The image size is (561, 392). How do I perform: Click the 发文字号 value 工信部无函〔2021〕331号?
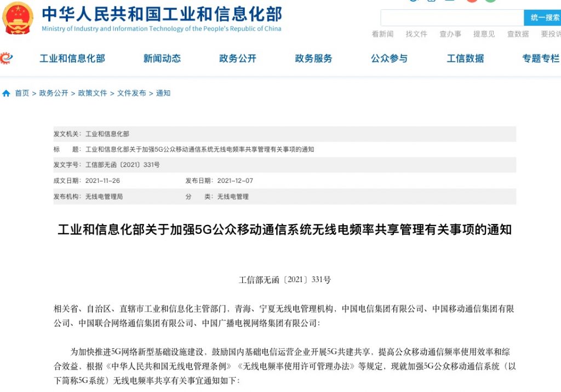point(122,165)
